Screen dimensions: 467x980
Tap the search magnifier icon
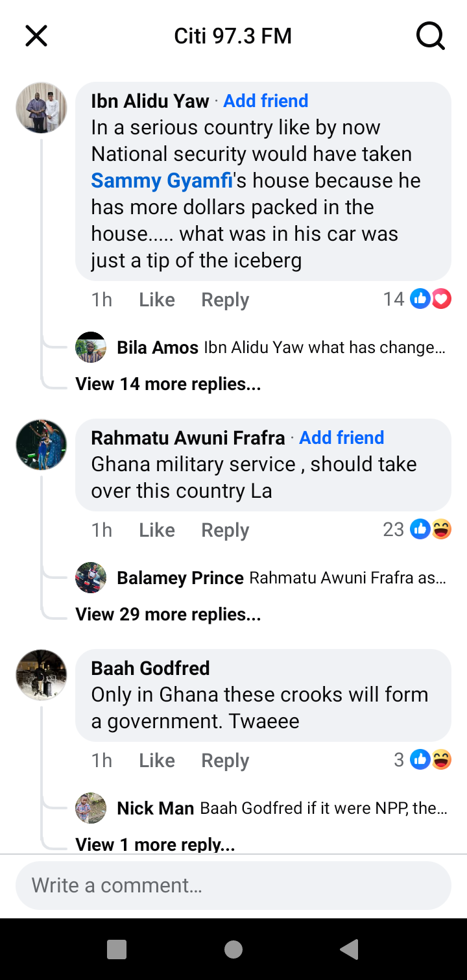pyautogui.click(x=431, y=36)
